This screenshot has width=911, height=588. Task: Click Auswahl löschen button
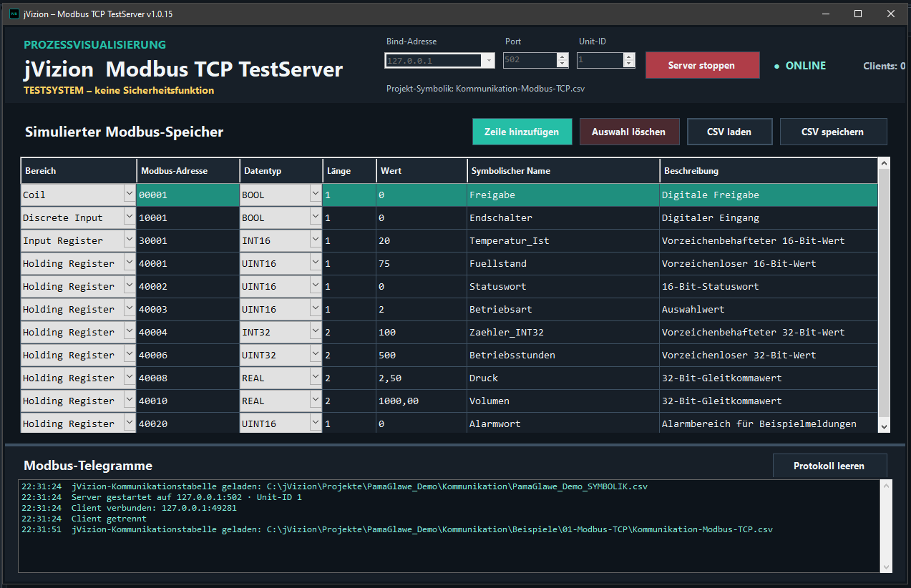(628, 132)
